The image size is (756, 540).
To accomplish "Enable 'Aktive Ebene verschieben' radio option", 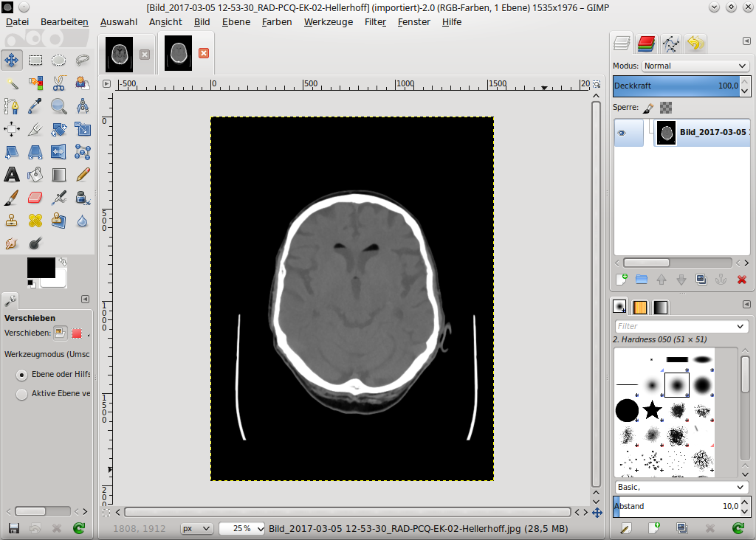I will click(x=21, y=394).
